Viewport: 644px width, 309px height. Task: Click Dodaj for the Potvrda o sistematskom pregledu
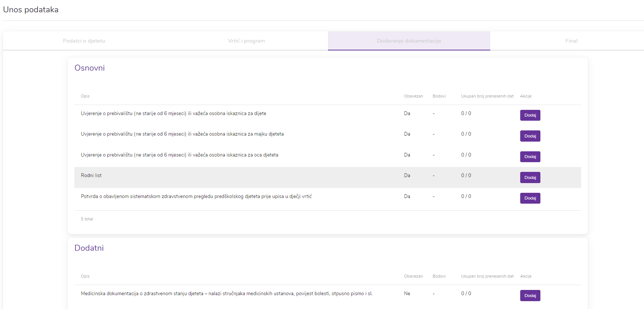point(530,198)
